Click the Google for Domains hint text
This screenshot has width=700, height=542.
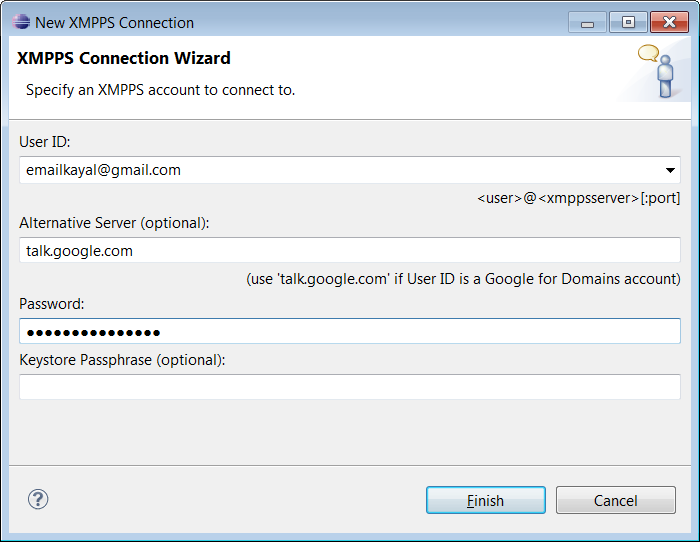[463, 279]
